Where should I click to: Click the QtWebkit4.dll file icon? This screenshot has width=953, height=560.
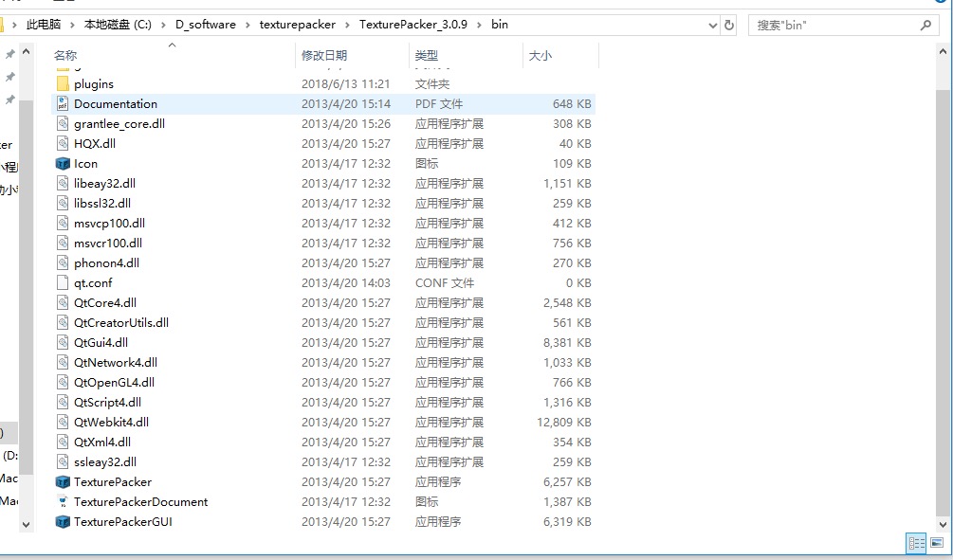pos(63,422)
